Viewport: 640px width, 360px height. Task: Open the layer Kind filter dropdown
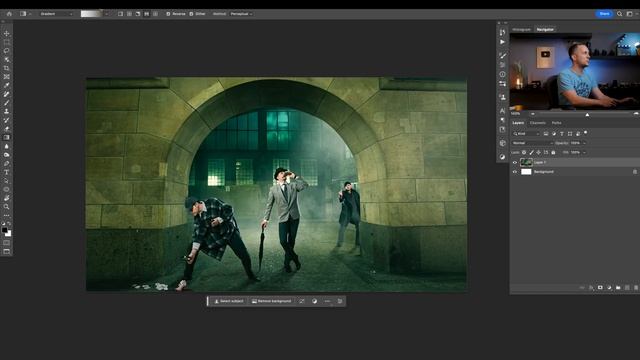pos(526,133)
